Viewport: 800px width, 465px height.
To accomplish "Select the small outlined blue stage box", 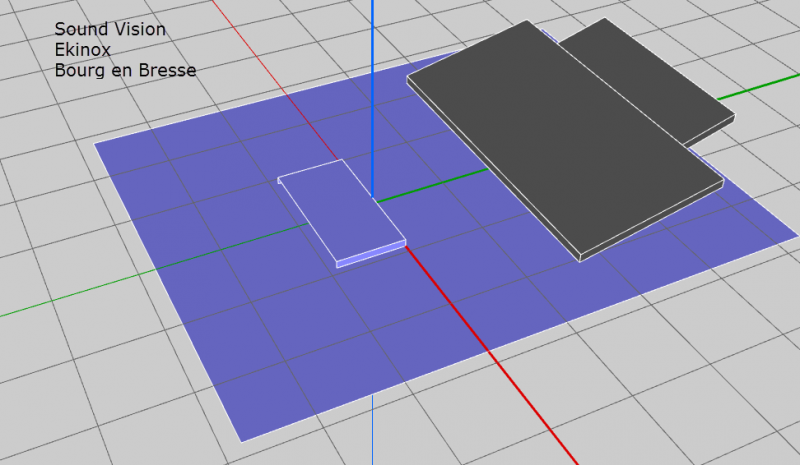I will click(x=342, y=212).
